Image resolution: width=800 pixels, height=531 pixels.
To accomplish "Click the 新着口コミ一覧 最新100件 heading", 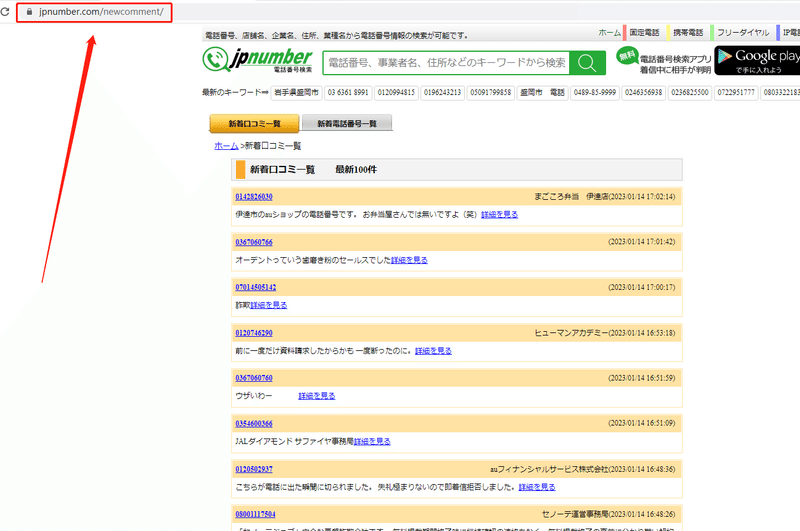I will click(313, 169).
